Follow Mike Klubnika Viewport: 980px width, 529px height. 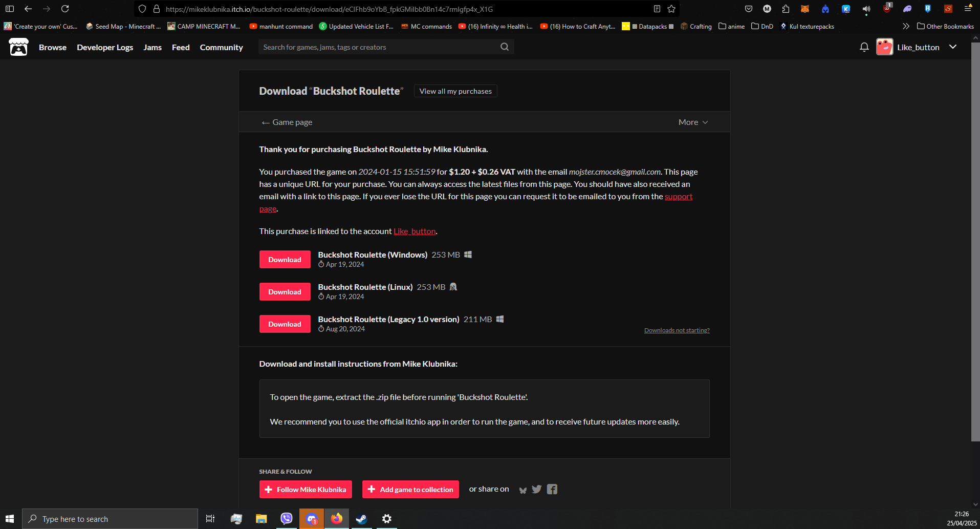click(x=306, y=490)
